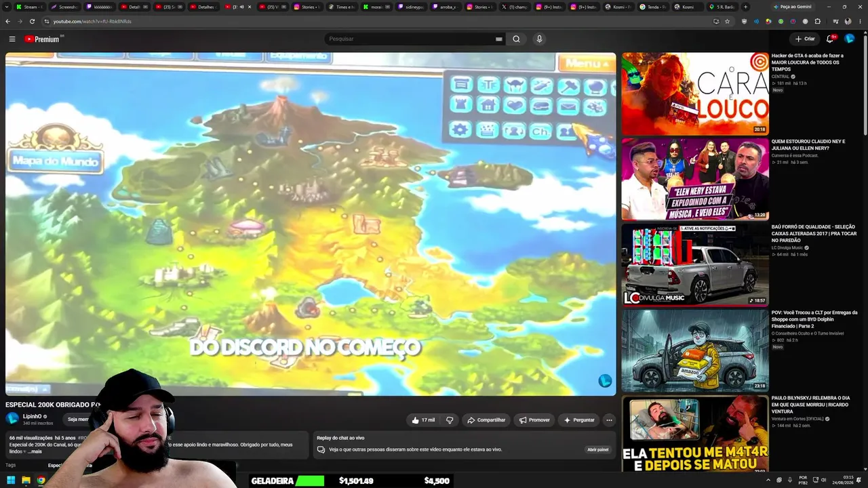Switch to the Stream browser tab
This screenshot has height=488, width=868.
coord(30,7)
